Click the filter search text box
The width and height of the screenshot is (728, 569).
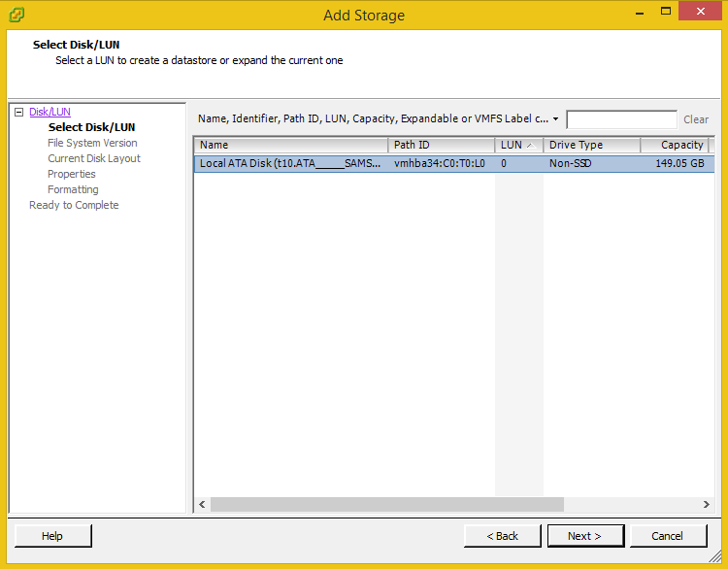tap(621, 119)
